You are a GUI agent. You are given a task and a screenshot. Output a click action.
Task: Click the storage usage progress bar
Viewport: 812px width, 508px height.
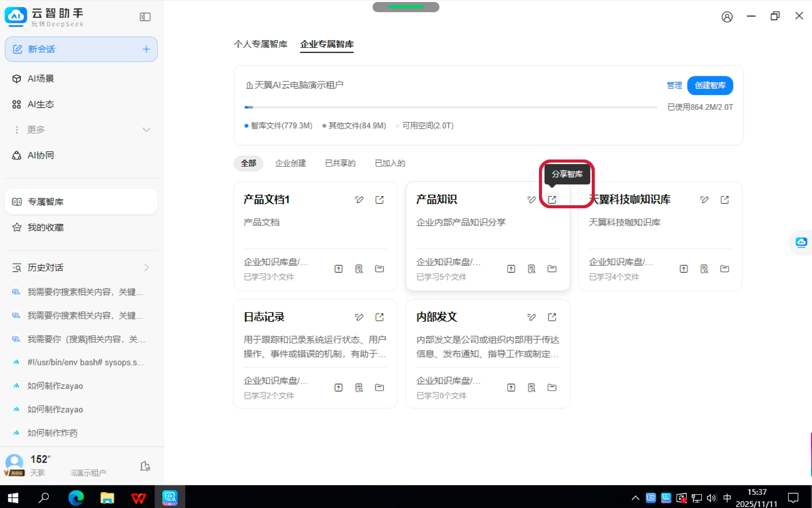(451, 107)
